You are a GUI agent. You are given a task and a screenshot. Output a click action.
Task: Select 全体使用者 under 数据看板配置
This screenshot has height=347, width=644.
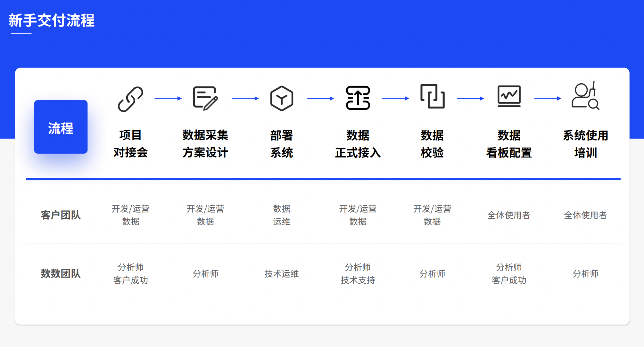tap(509, 215)
